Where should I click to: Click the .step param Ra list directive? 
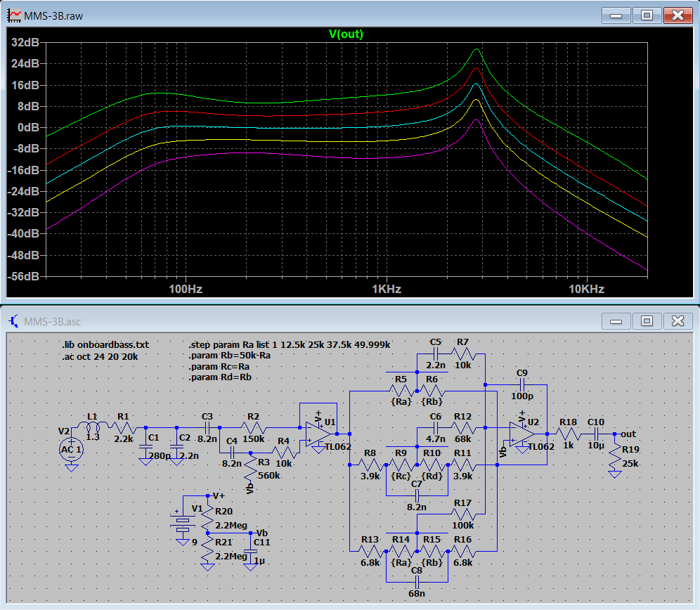pyautogui.click(x=290, y=345)
